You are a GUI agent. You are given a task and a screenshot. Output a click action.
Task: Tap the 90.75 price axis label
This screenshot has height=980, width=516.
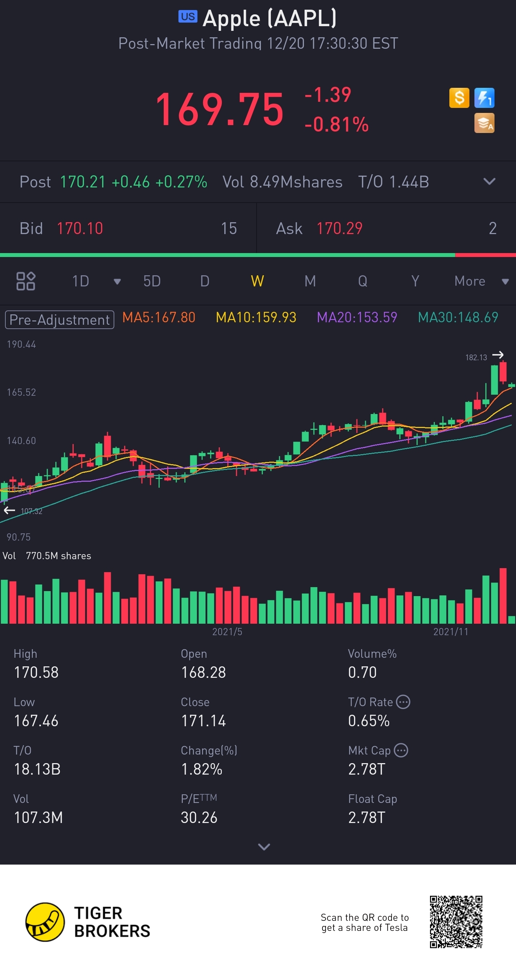pyautogui.click(x=18, y=537)
